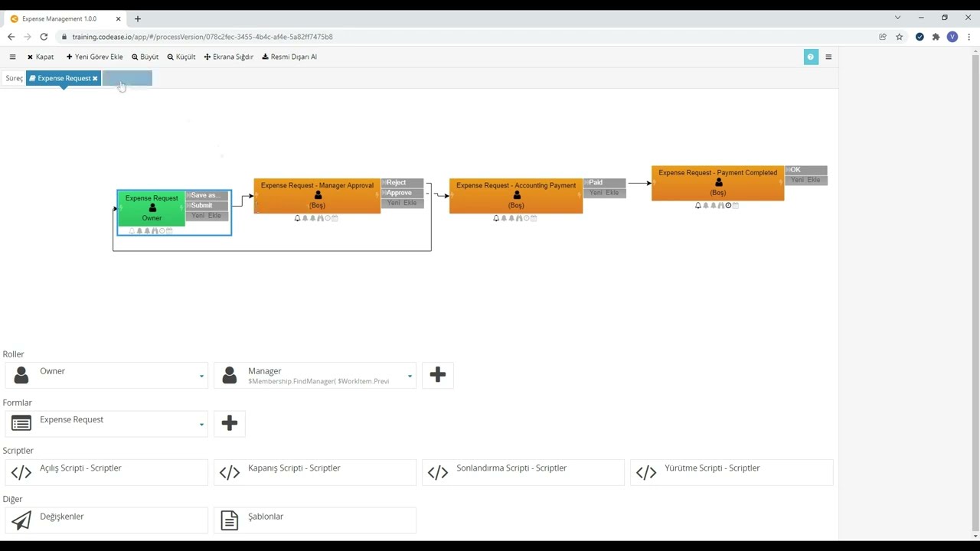The height and width of the screenshot is (551, 980).
Task: Zoom in with the Büyüt button
Action: [x=145, y=57]
